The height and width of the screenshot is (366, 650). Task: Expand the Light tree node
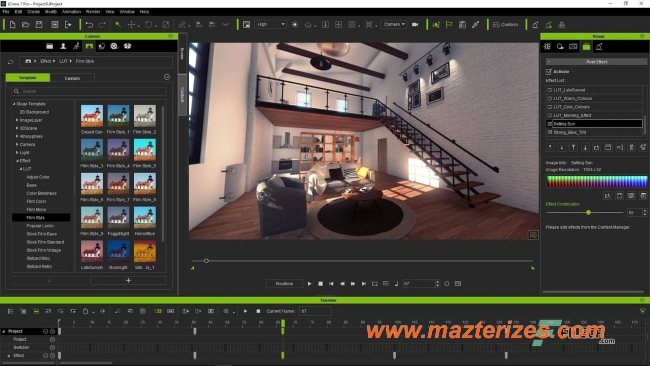point(17,153)
